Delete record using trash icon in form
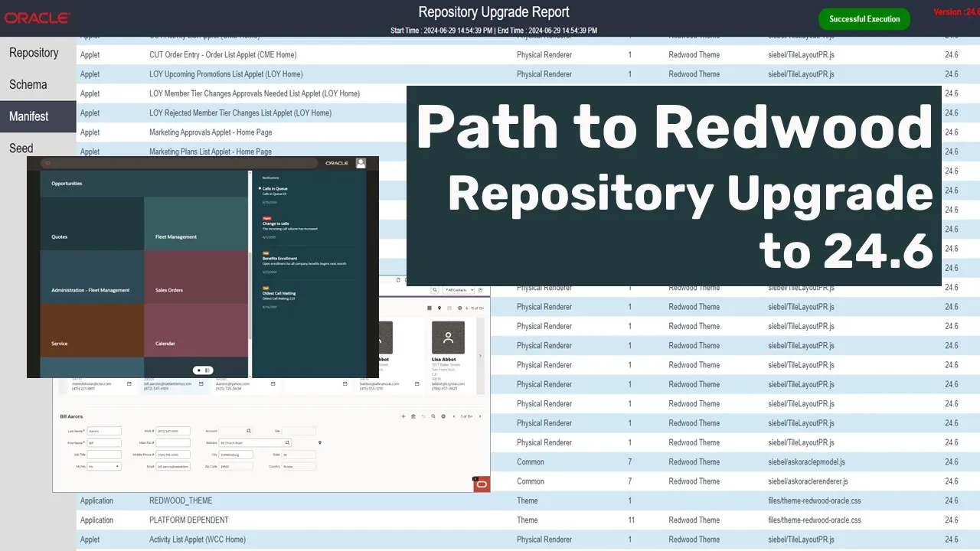 coord(413,416)
